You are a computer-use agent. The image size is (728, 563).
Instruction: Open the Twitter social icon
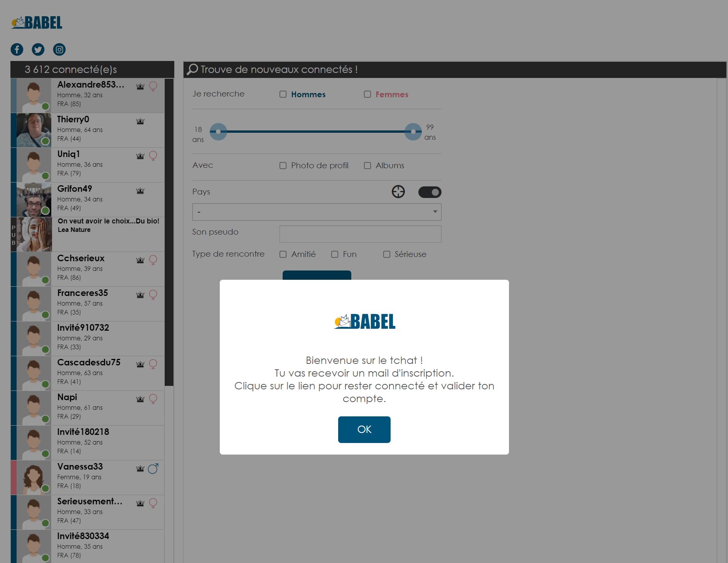pyautogui.click(x=38, y=49)
